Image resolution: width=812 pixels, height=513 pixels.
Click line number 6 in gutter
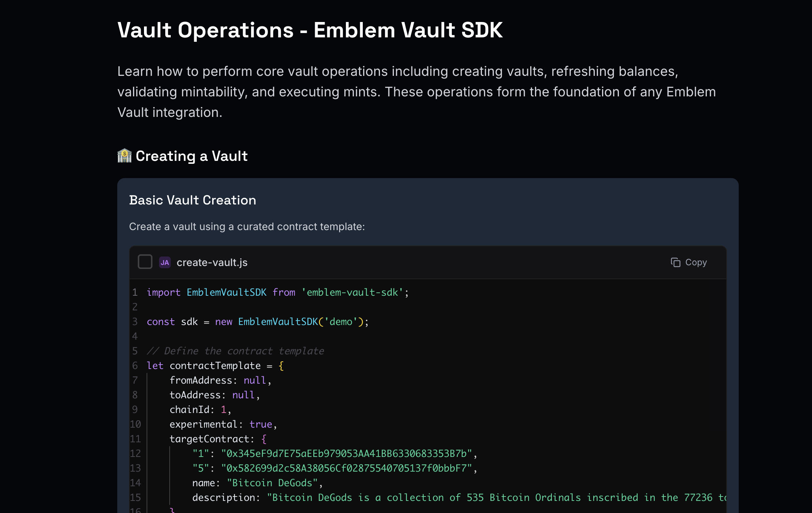[135, 366]
